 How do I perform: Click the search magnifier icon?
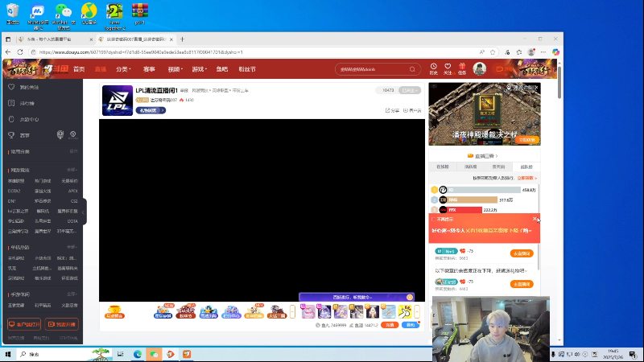pos(412,69)
